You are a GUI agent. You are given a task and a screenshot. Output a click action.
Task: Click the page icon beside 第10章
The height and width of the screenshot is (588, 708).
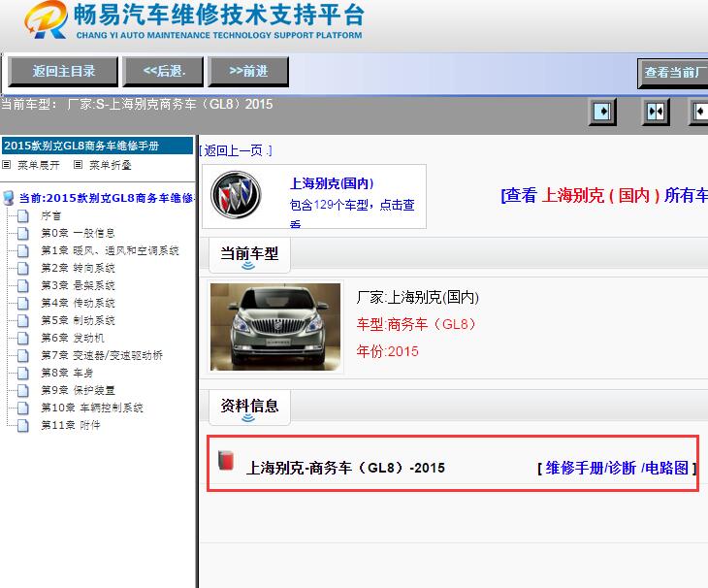[23, 408]
